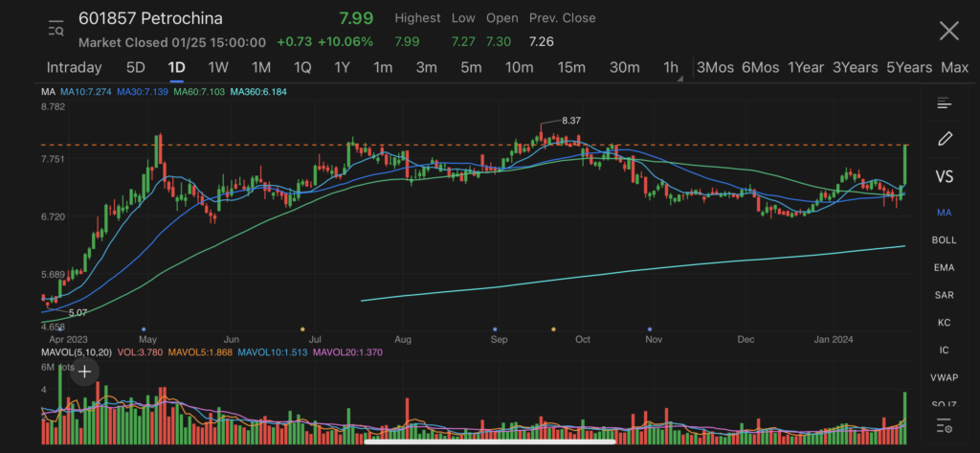The height and width of the screenshot is (453, 980).
Task: Click the MA10:7.274 legend value
Action: 85,92
